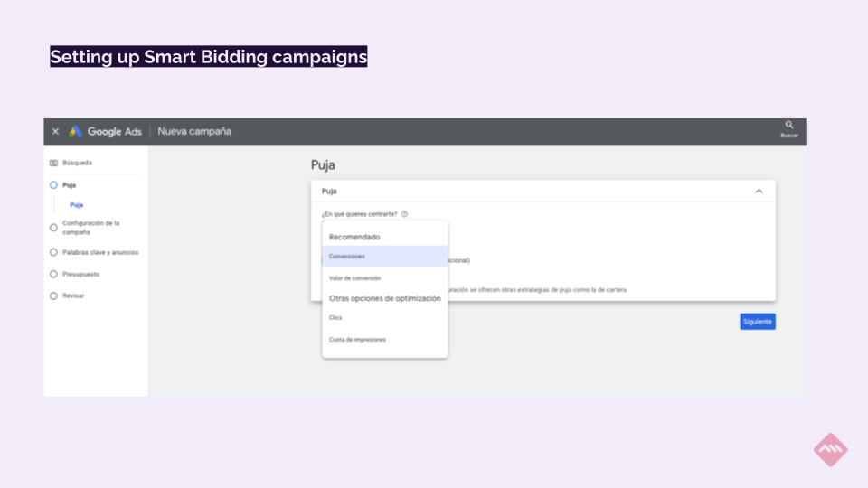Choose Valor de conversión option
This screenshot has width=868, height=488.
pyautogui.click(x=385, y=278)
